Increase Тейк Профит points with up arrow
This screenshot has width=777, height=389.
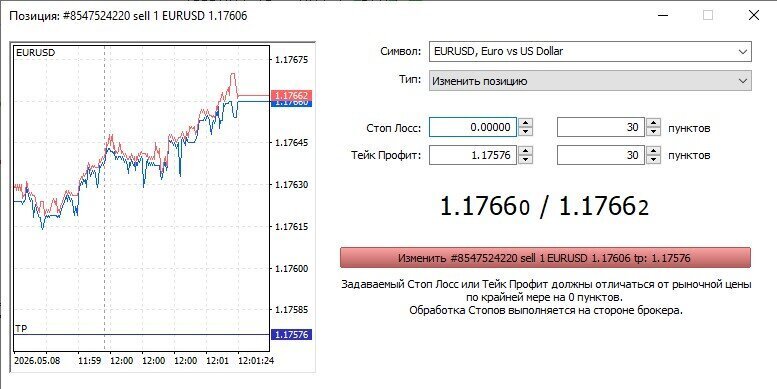(x=654, y=151)
